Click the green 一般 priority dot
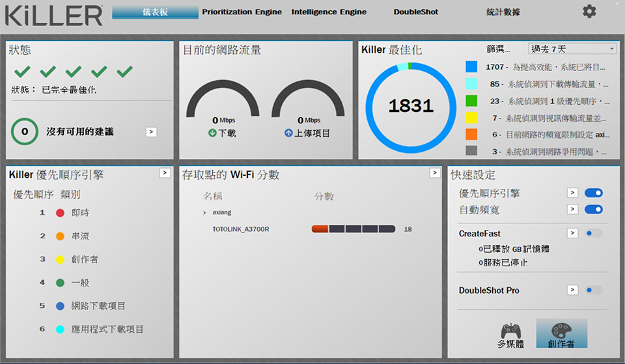Screen dimensions: 625x364 [60, 283]
